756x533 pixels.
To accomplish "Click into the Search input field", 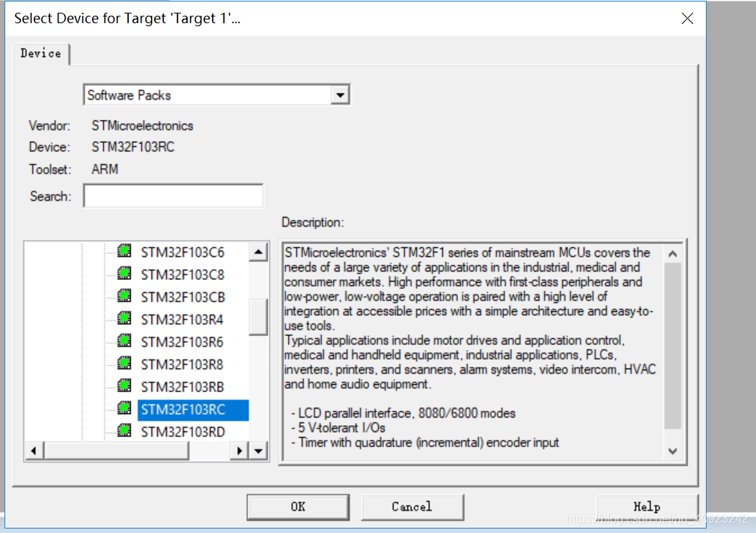I will pos(173,195).
